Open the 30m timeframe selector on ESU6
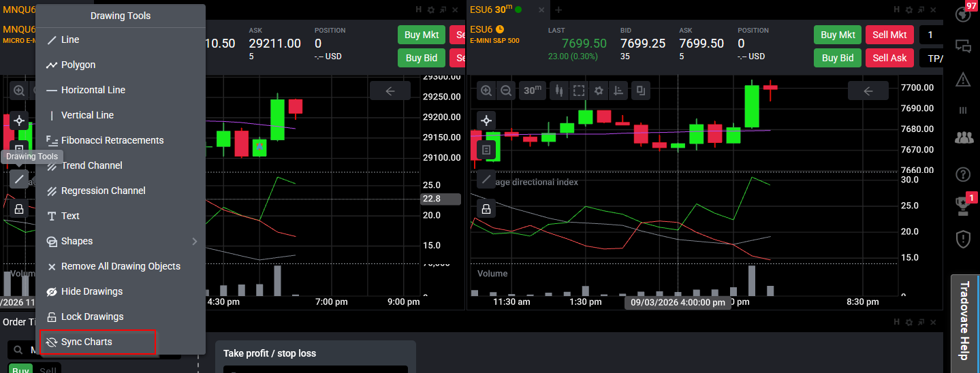980x373 pixels. point(533,91)
